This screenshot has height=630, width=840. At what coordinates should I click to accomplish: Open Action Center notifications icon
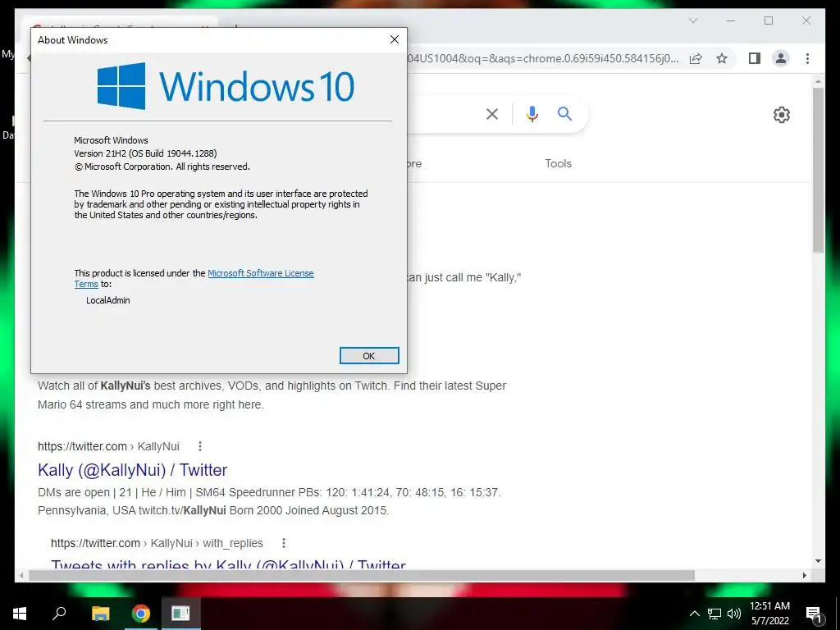coord(814,614)
